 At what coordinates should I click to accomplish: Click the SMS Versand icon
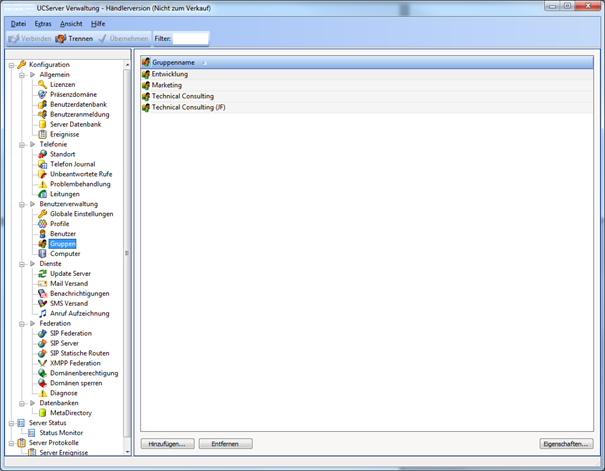(x=42, y=304)
